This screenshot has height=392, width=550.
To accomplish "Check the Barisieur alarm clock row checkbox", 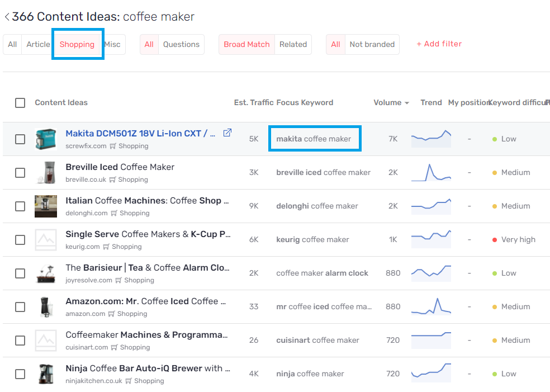I will (20, 273).
